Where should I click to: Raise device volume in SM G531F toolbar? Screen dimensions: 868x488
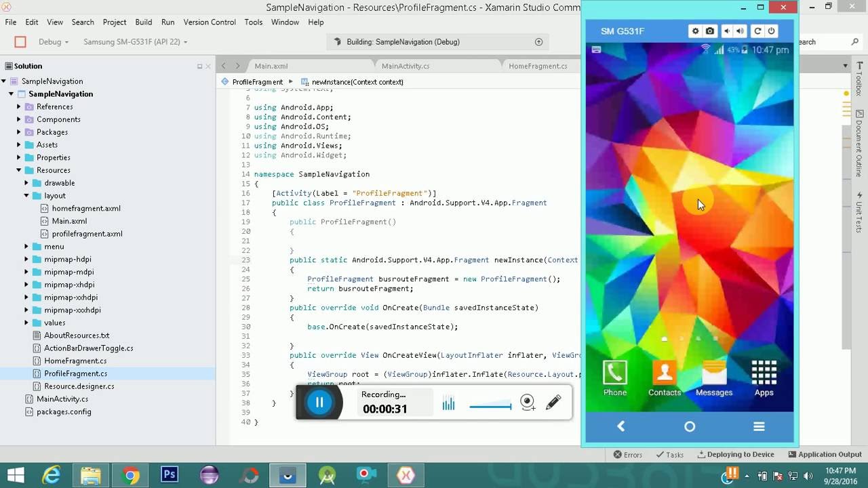[741, 31]
